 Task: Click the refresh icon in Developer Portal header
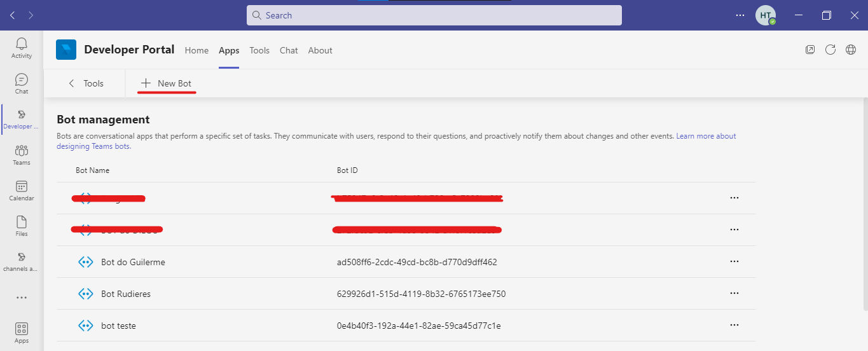(830, 50)
